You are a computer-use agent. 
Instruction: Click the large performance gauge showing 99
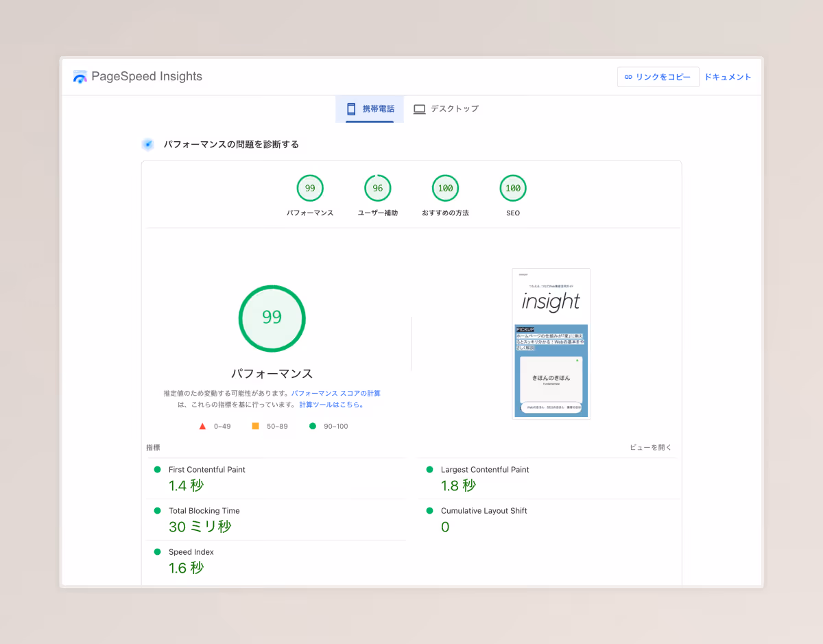coord(272,318)
